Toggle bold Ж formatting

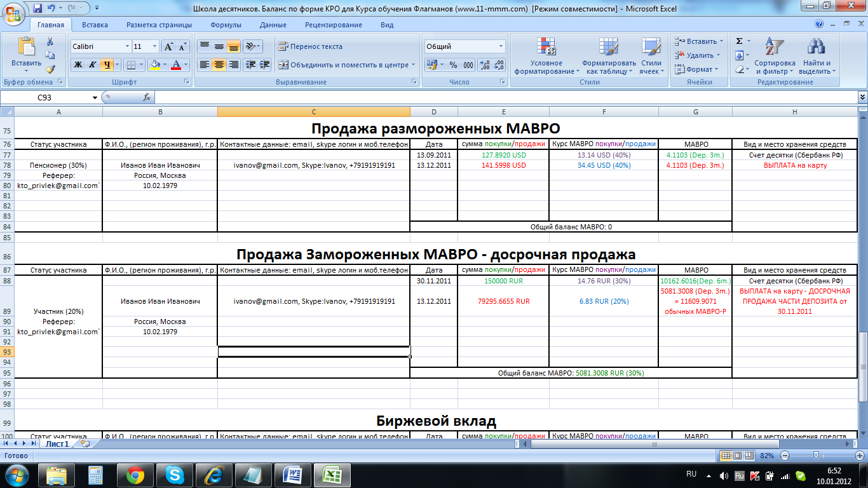click(x=78, y=65)
